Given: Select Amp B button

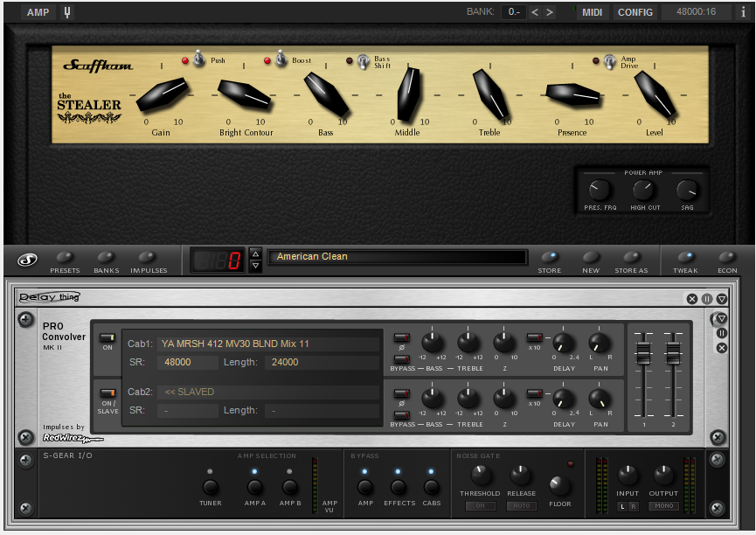Looking at the screenshot, I should tap(289, 487).
